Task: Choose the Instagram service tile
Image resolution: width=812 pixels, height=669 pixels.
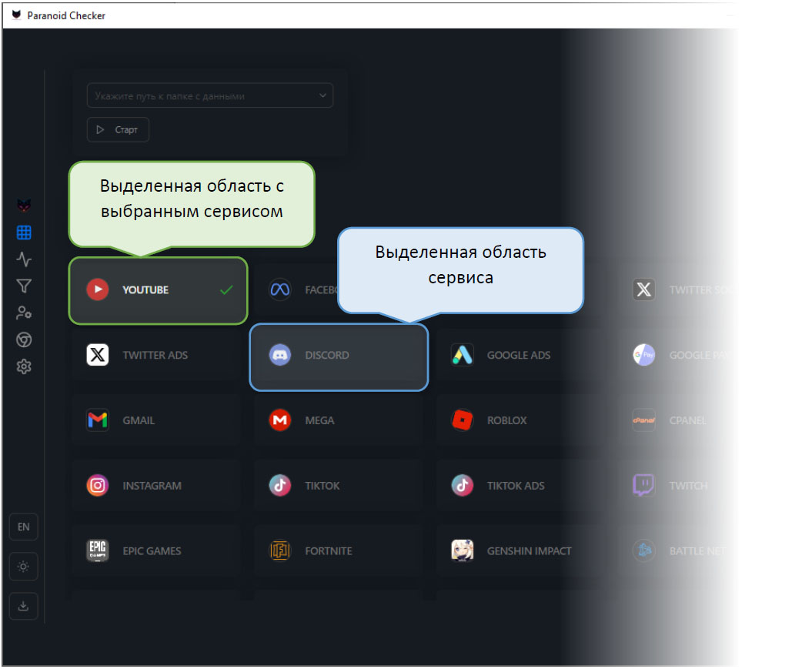Action: pos(156,486)
